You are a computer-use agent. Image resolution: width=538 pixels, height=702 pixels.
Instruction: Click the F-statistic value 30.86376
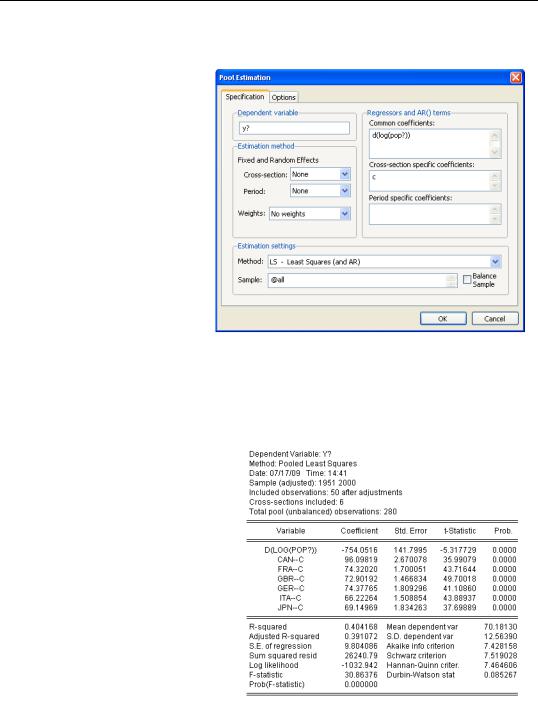[x=361, y=675]
